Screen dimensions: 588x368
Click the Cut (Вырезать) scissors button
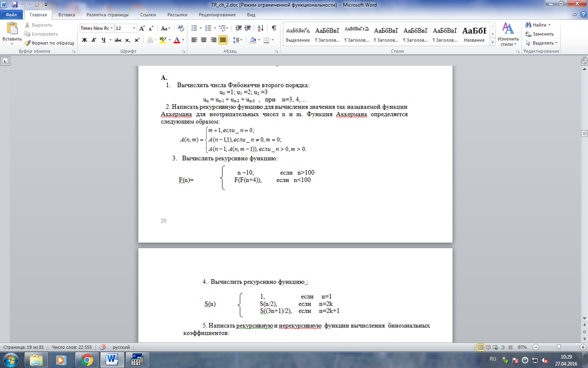pos(38,25)
